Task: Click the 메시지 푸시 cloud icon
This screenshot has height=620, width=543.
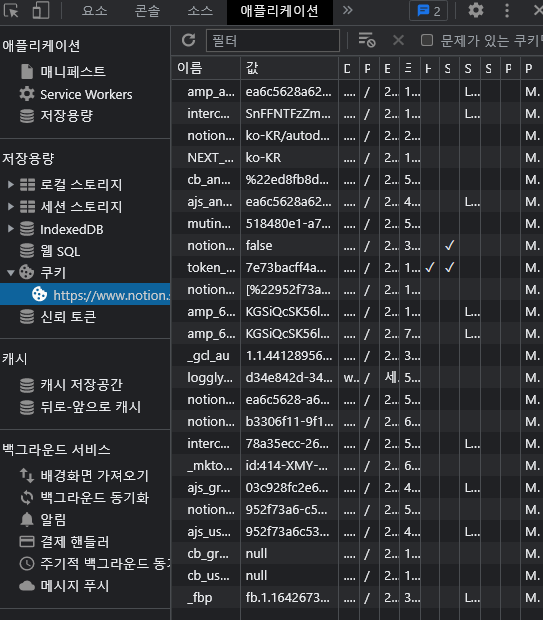Action: click(x=27, y=586)
